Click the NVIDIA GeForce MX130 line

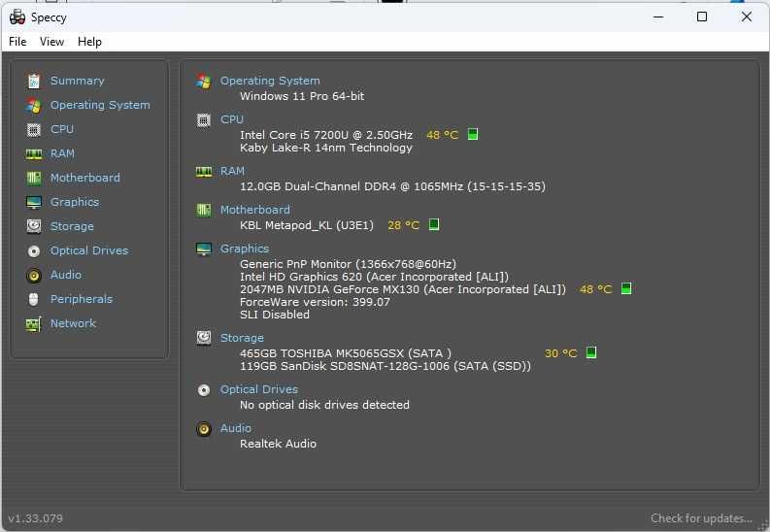403,289
